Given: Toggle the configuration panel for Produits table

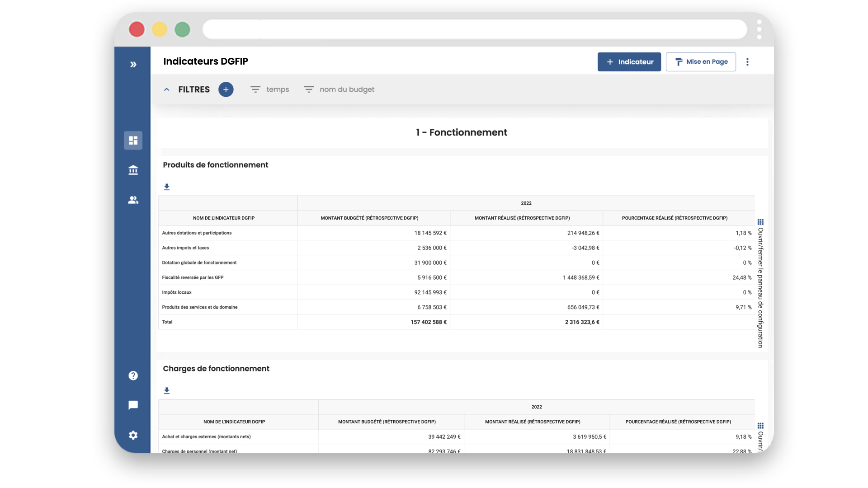Looking at the screenshot, I should (x=761, y=222).
